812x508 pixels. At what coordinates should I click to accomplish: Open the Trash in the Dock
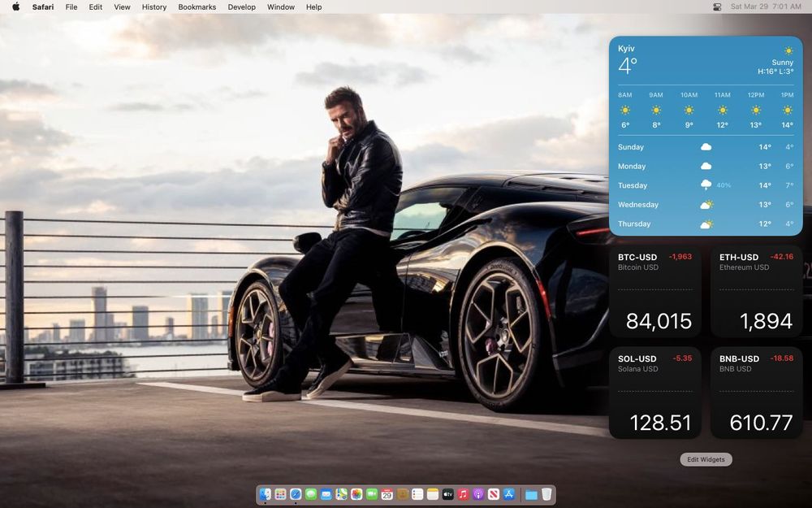[546, 494]
